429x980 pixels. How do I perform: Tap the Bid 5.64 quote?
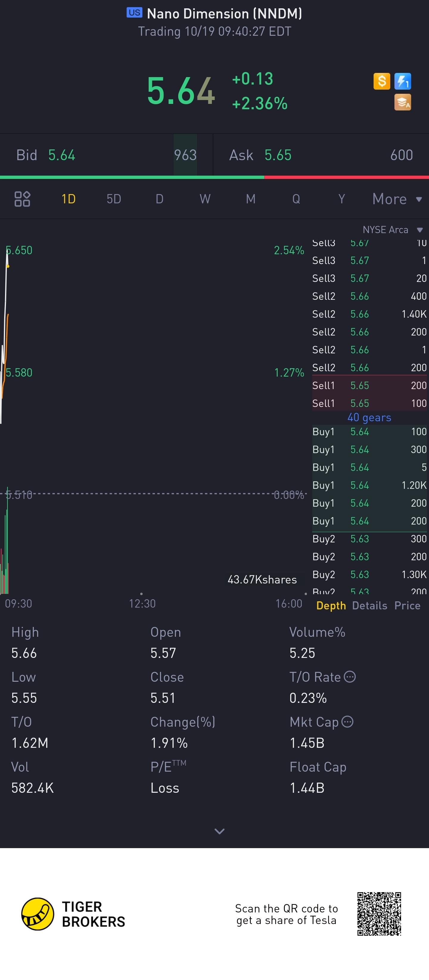106,155
